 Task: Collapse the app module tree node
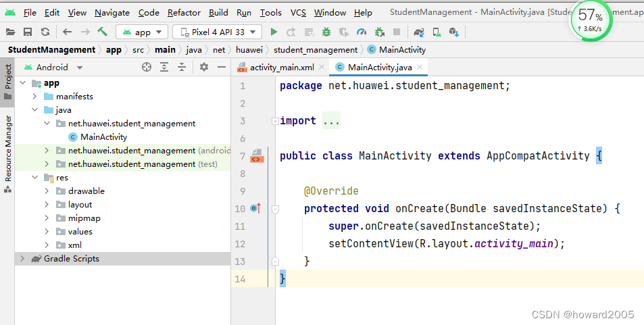(23, 83)
